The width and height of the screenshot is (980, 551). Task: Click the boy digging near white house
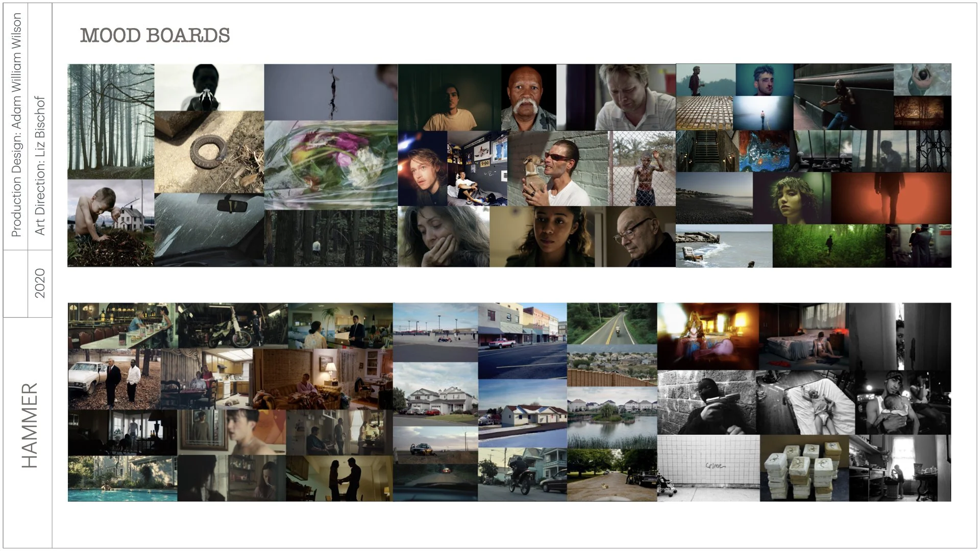tap(111, 223)
